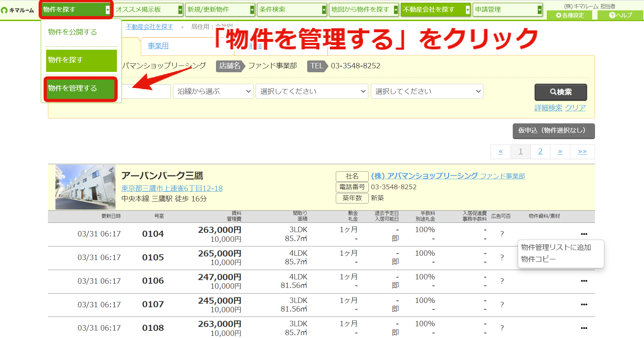
Task: Go to first page «
Action: tap(501, 152)
